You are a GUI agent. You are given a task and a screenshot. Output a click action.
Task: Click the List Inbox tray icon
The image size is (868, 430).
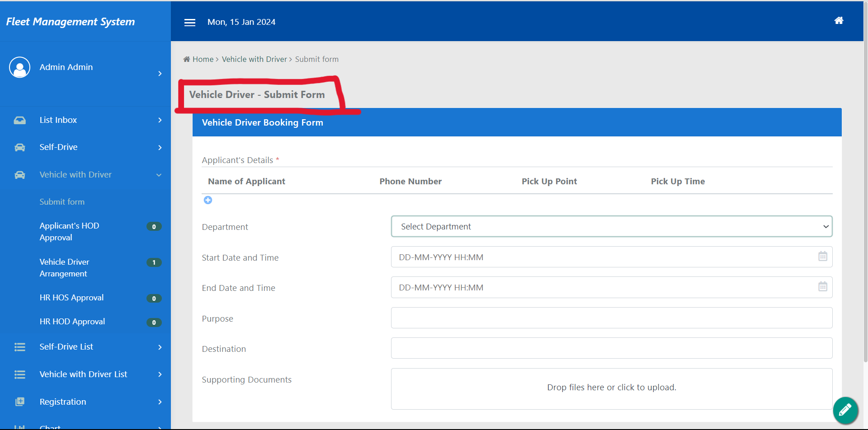[19, 120]
